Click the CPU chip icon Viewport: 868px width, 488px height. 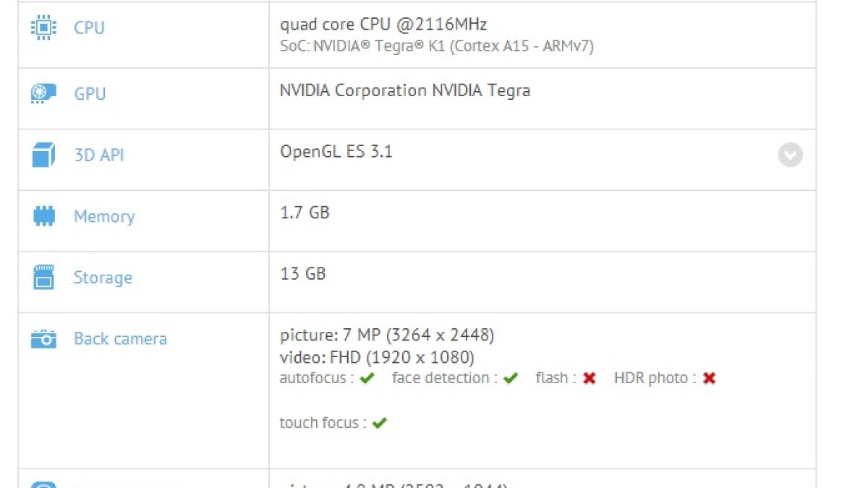(x=43, y=27)
